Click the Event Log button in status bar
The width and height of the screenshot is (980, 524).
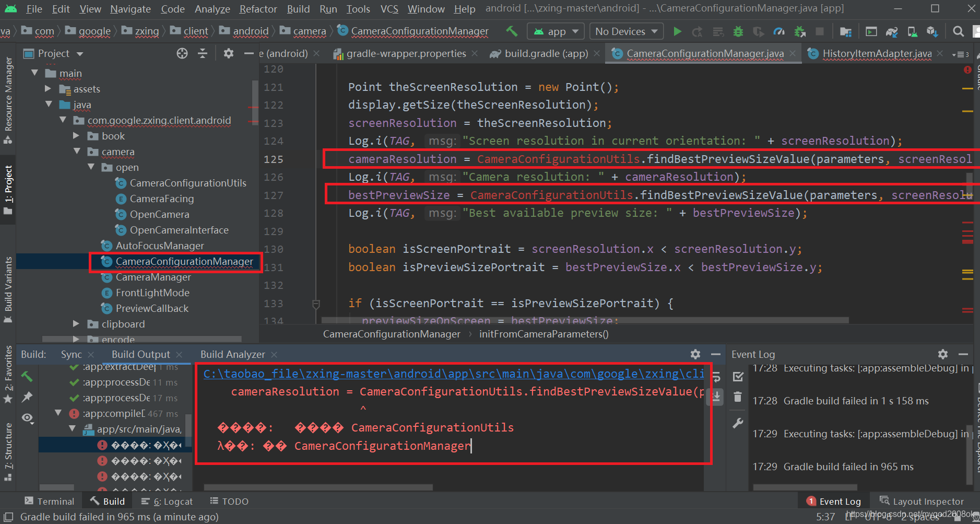coord(834,501)
